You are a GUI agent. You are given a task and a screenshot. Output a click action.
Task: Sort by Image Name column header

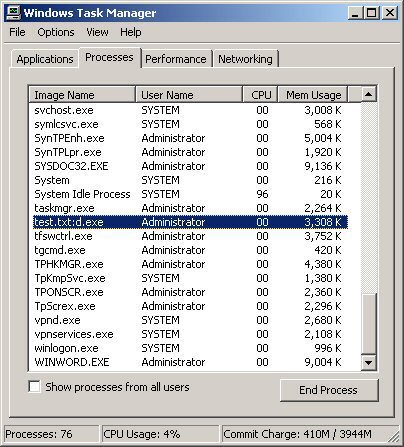[x=82, y=95]
